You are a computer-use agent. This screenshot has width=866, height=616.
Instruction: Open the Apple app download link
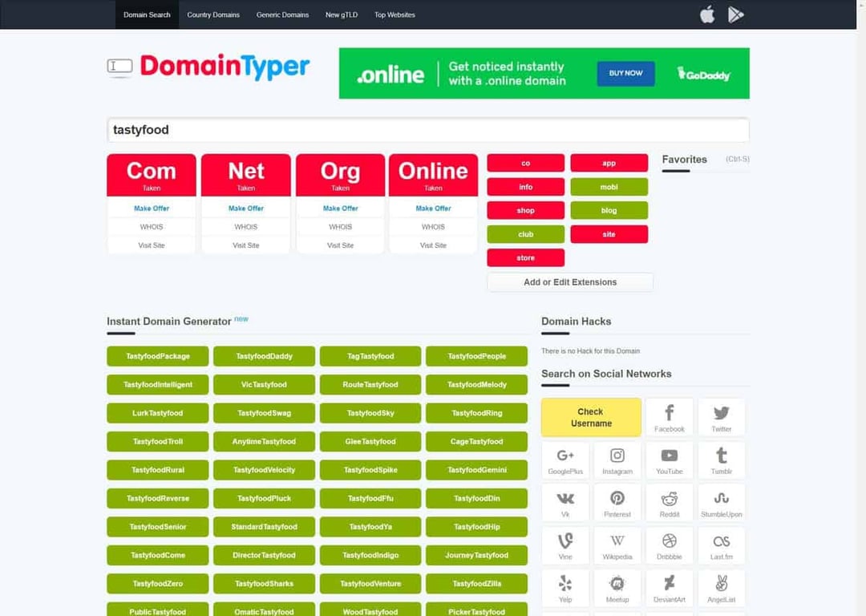(706, 14)
